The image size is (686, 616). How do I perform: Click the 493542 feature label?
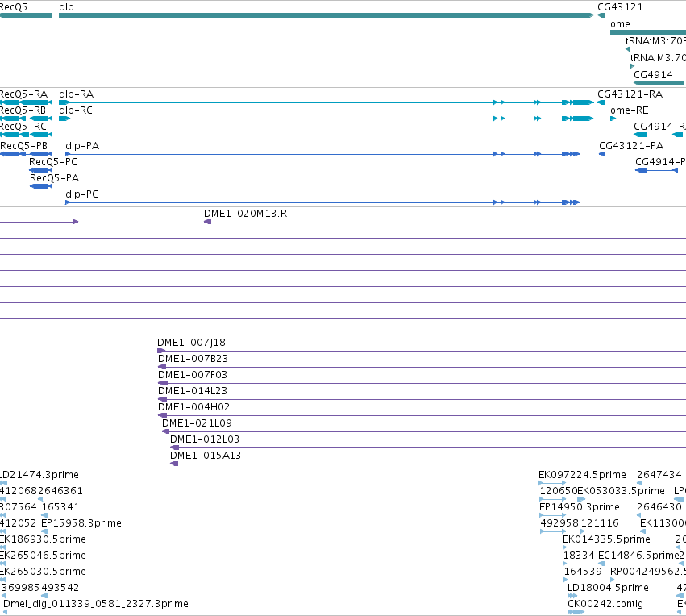60,588
